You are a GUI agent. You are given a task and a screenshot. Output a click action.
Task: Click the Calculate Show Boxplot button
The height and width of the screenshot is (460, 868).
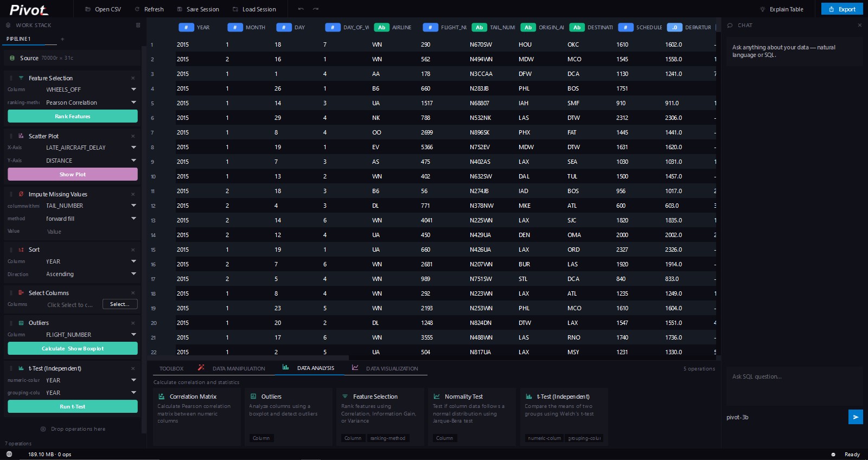tap(73, 349)
